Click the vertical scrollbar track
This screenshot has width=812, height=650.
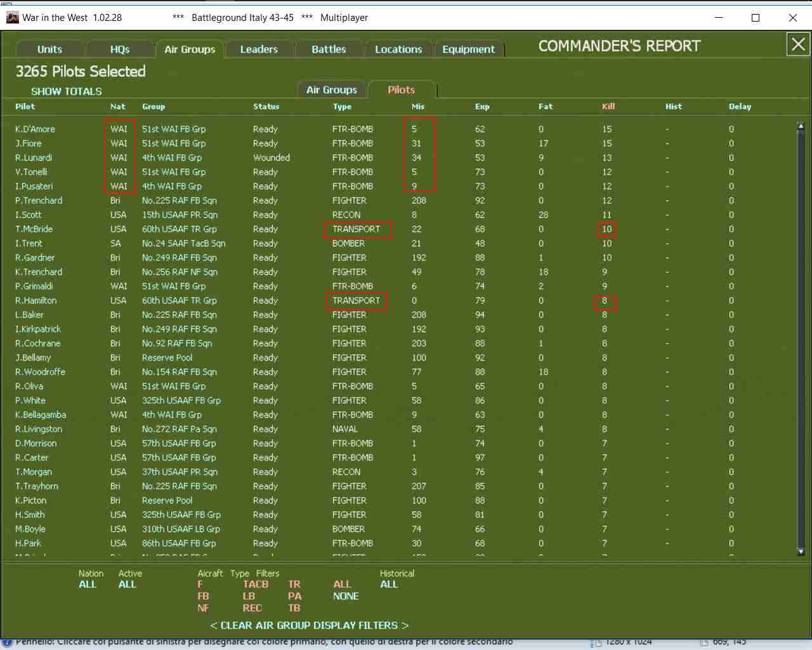tap(801, 339)
